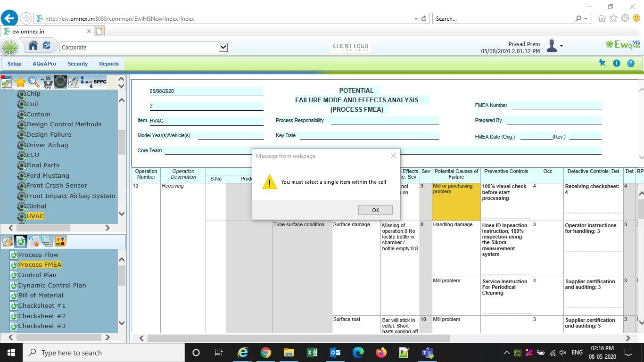Screen dimensions: 644x362
Task: Click the shopping cart with gear icon
Action: [x=47, y=82]
